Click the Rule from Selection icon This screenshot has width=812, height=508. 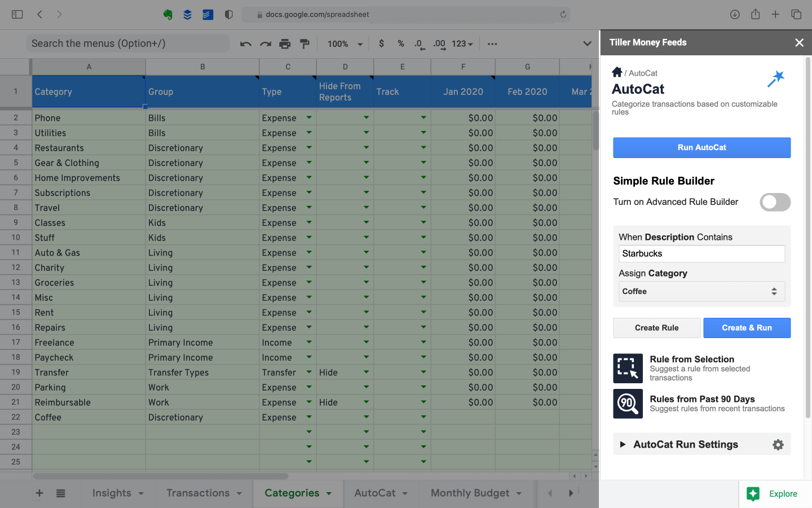click(628, 368)
